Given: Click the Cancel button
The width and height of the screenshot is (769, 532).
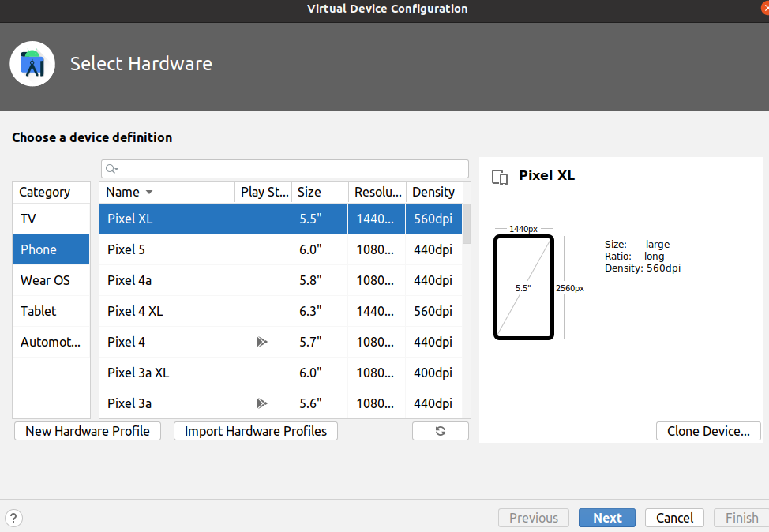Looking at the screenshot, I should (x=674, y=518).
